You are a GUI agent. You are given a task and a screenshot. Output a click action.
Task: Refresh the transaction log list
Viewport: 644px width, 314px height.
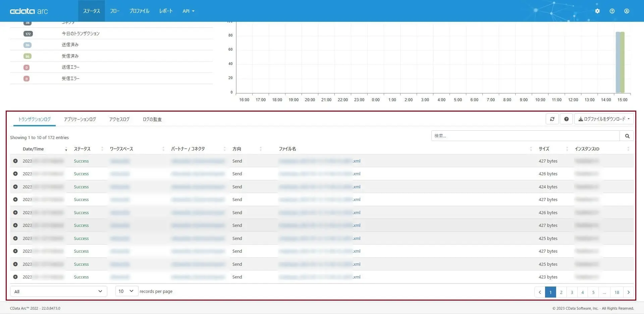click(x=552, y=119)
